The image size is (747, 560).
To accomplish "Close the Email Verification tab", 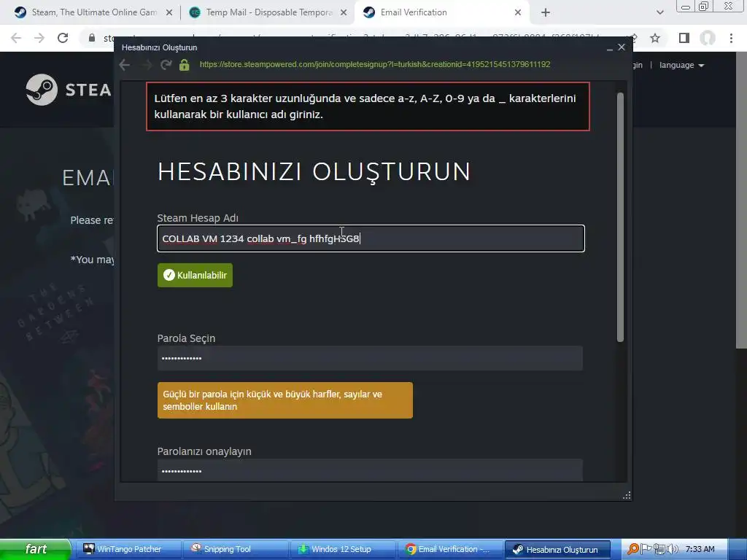I will click(x=518, y=13).
